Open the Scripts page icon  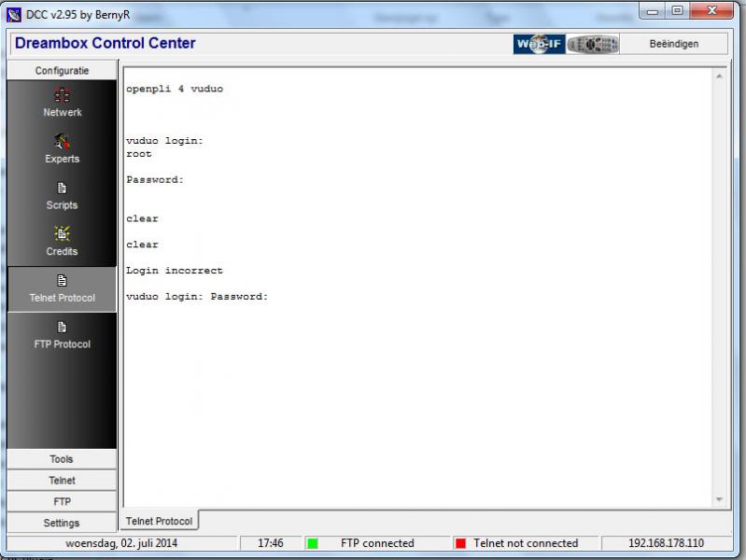tap(62, 189)
